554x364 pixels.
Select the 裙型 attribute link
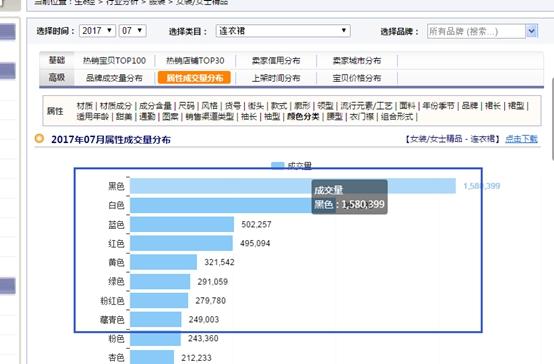(x=516, y=106)
